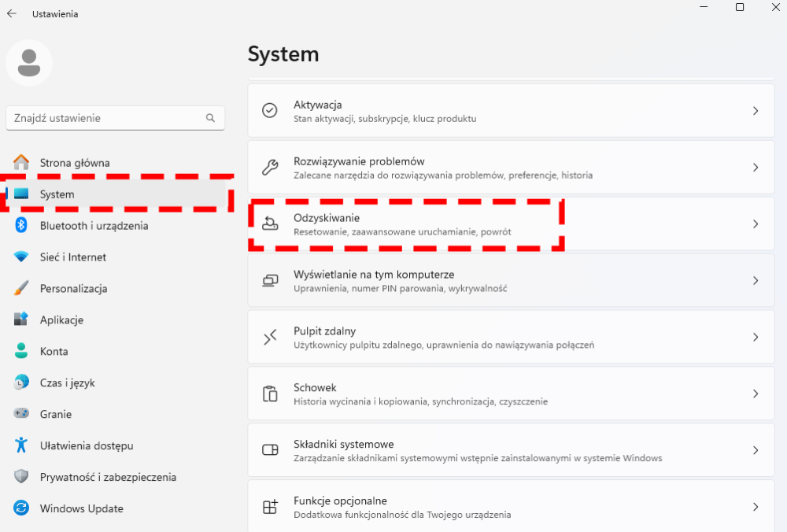Viewport: 787px width, 532px height.
Task: Click the Aktywacja checkmark icon
Action: point(269,110)
